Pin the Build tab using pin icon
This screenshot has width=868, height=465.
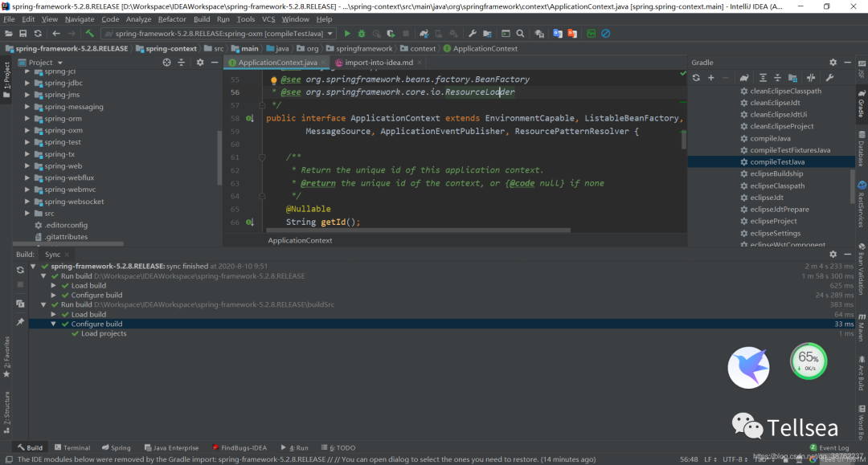coord(20,322)
